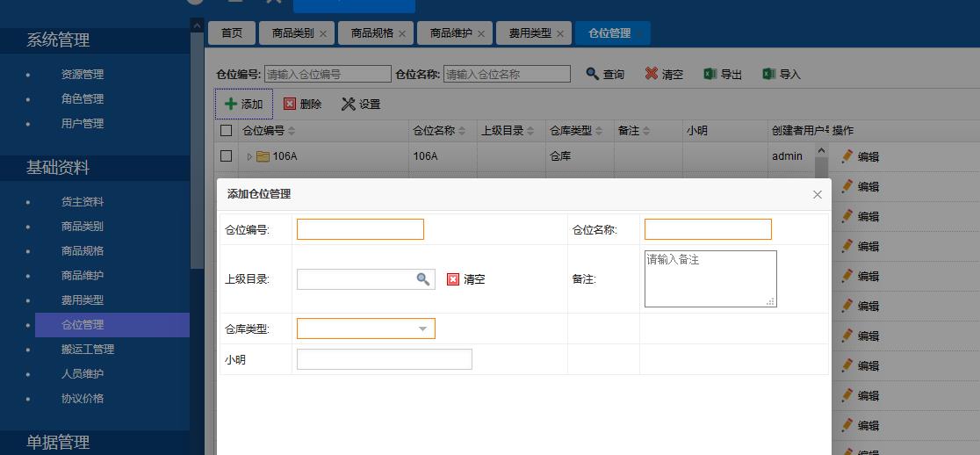Open 搬运工管理 in the sidebar
Screen dimensions: 980x455
point(88,349)
